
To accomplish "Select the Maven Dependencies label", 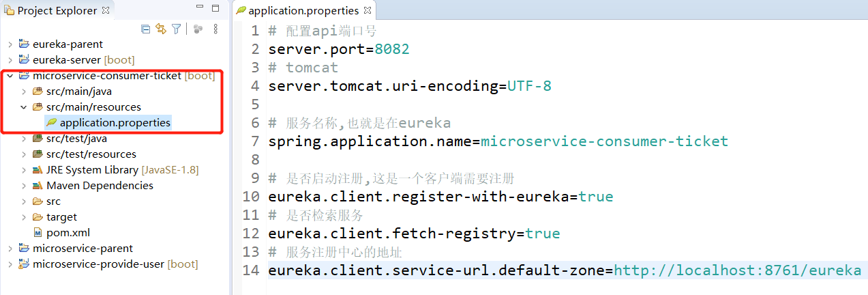I will pos(100,186).
